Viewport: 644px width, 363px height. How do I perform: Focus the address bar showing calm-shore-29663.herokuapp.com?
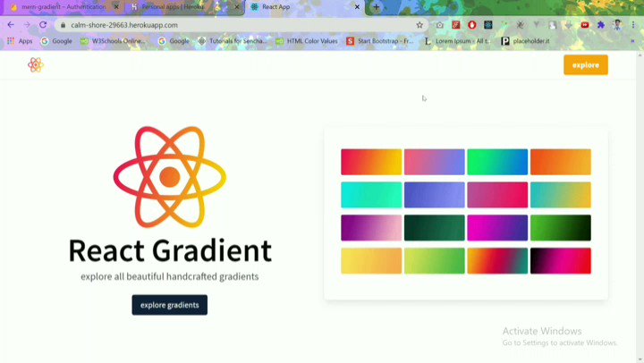point(242,25)
